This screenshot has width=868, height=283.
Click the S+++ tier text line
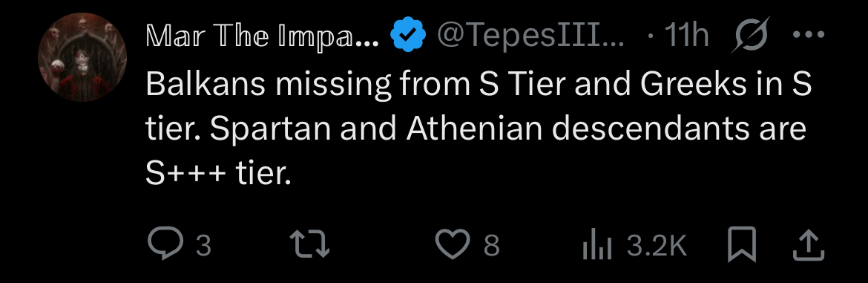(x=218, y=174)
